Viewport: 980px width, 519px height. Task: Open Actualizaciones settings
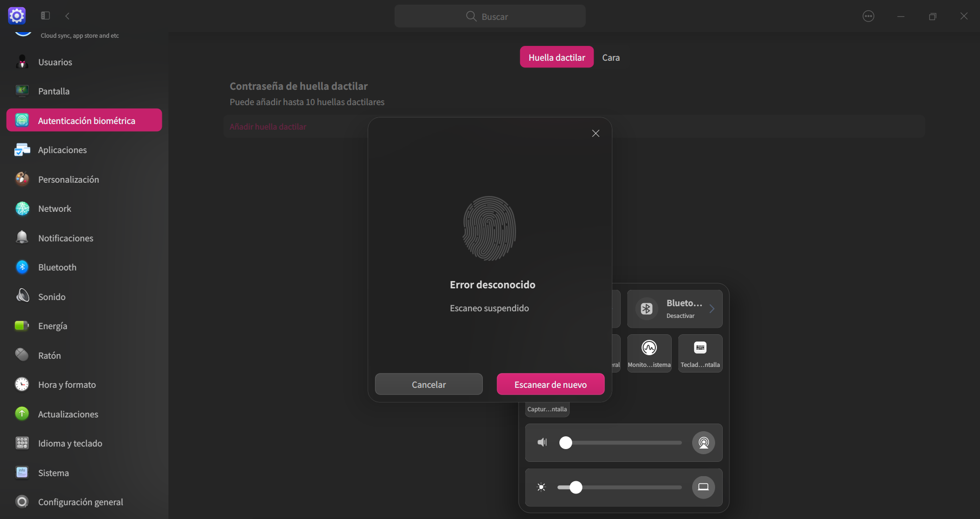(84, 414)
